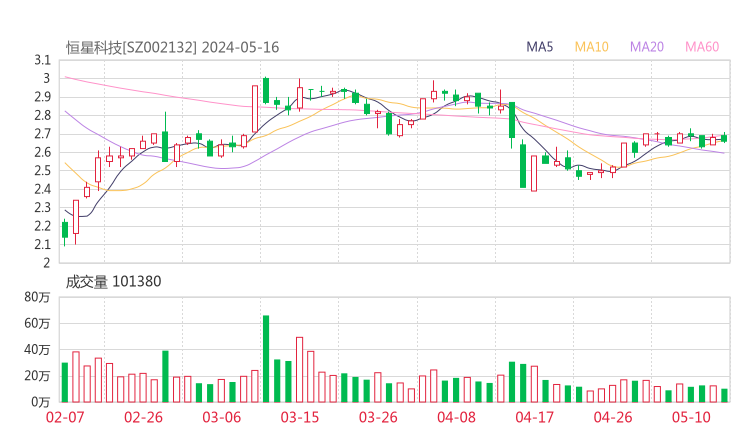Click the MA20 legend label
This screenshot has width=740, height=440.
pyautogui.click(x=647, y=47)
